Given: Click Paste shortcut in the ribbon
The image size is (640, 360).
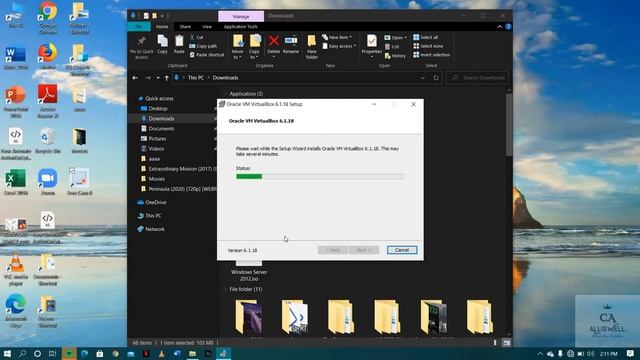Looking at the screenshot, I should tap(207, 55).
